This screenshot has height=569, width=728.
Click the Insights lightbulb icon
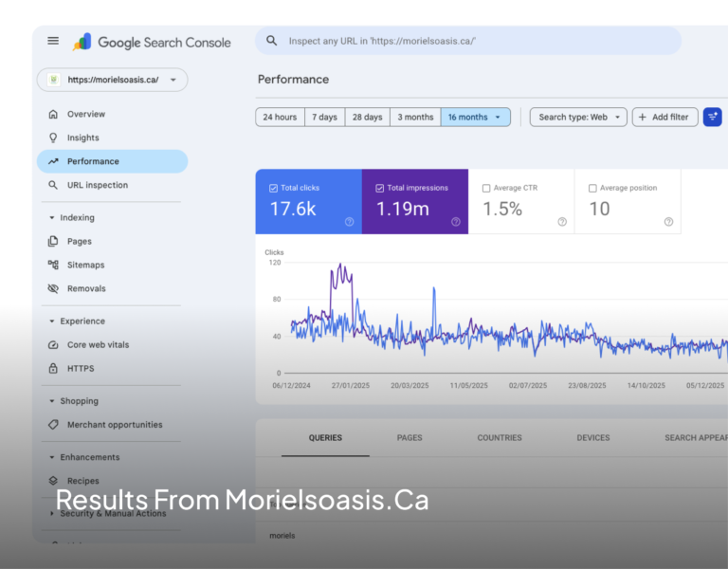[x=53, y=138]
